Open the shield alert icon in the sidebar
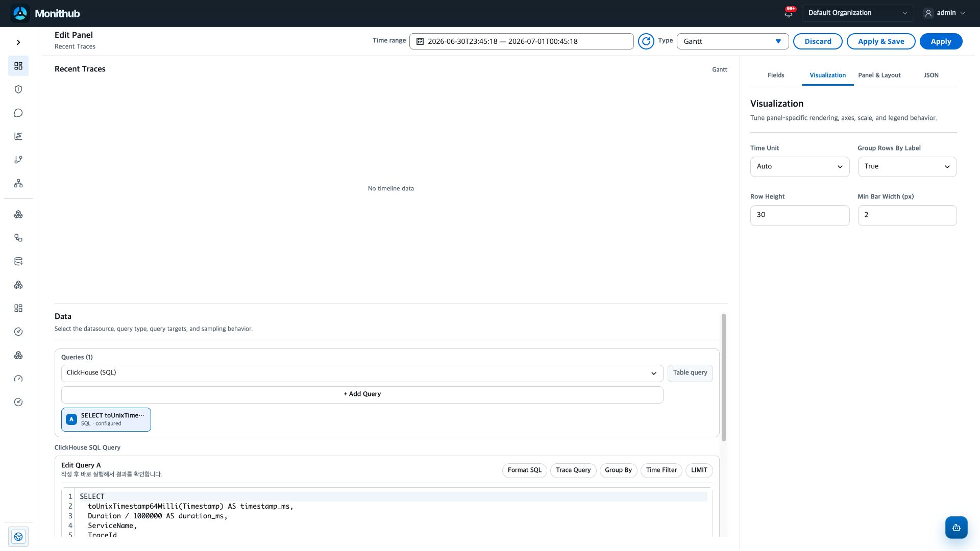This screenshot has width=980, height=551. coord(18,89)
